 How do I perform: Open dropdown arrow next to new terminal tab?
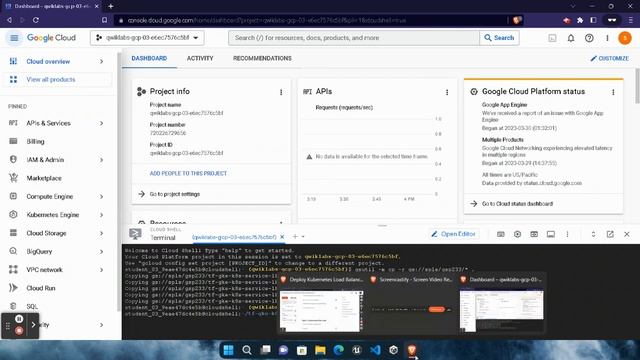click(303, 237)
